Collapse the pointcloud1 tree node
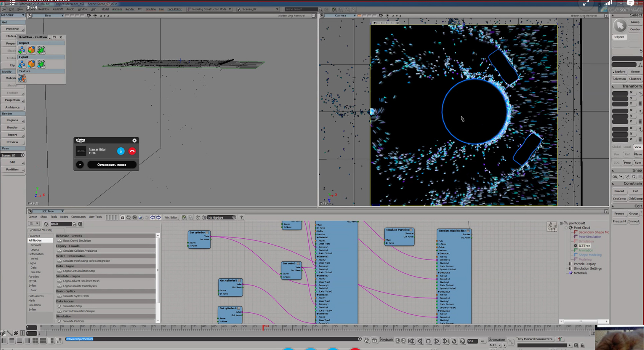Image resolution: width=644 pixels, height=350 pixels. (x=561, y=223)
